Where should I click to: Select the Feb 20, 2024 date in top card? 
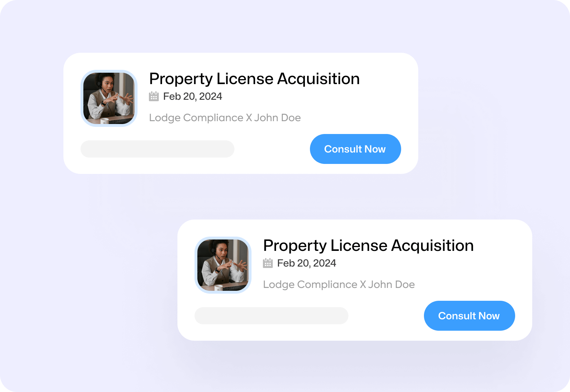[x=192, y=97]
